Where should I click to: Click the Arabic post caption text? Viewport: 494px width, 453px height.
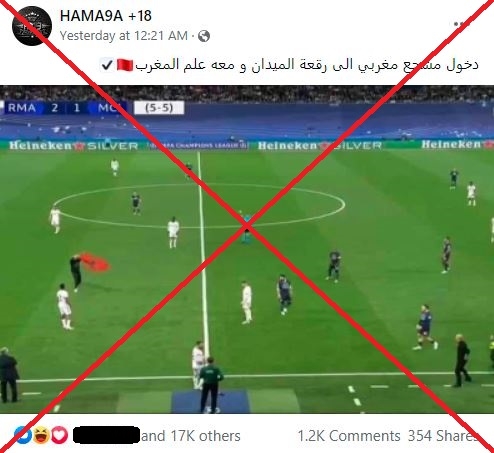point(307,65)
